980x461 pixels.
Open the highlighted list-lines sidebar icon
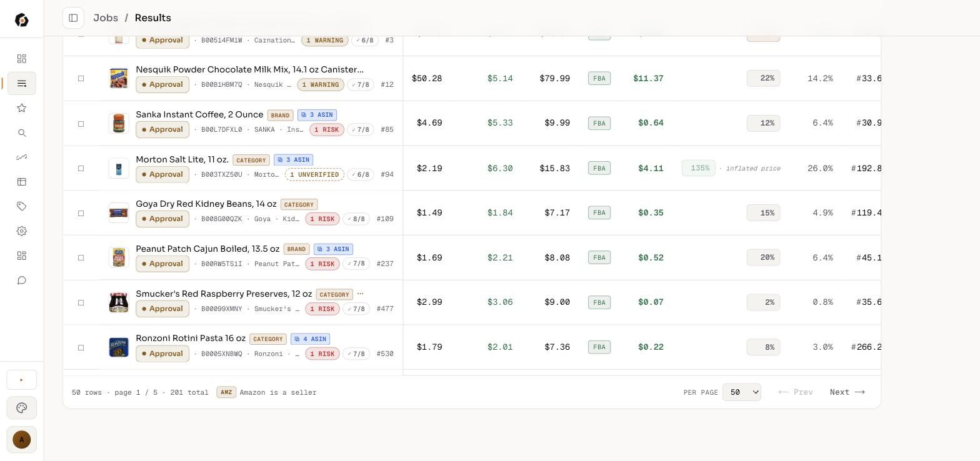[x=22, y=83]
